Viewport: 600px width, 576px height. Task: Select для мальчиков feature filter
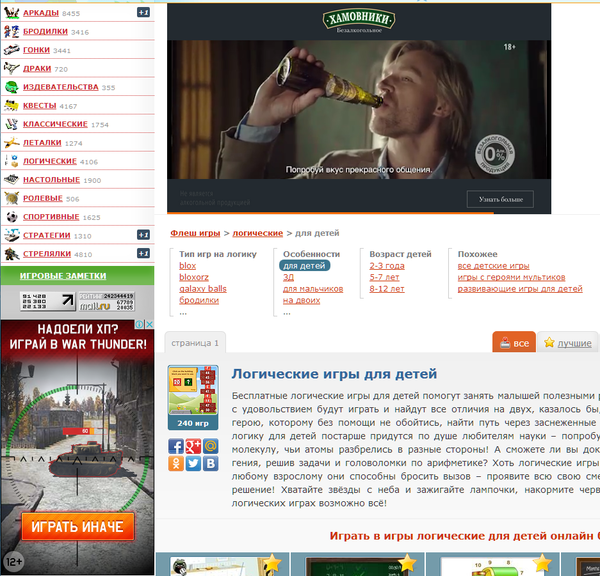pos(313,289)
